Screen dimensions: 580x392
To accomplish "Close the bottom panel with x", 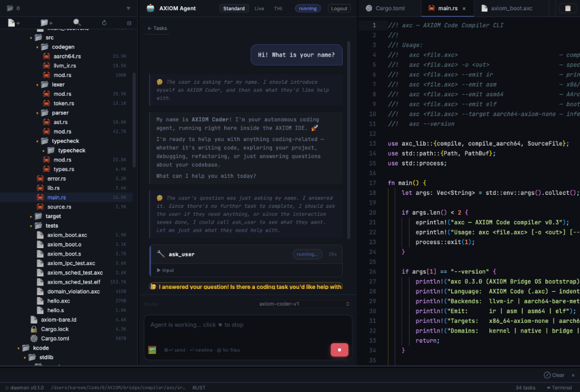I will click(573, 375).
